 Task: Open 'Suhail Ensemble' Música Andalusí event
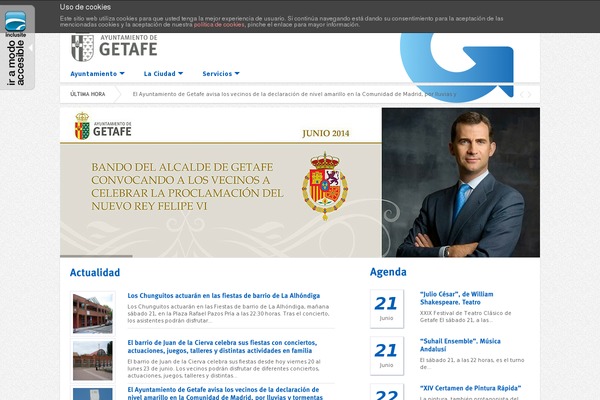(x=460, y=345)
